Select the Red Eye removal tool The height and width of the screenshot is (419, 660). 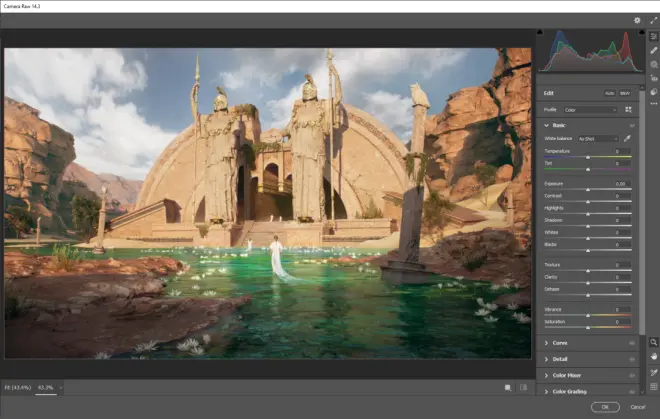(x=653, y=78)
